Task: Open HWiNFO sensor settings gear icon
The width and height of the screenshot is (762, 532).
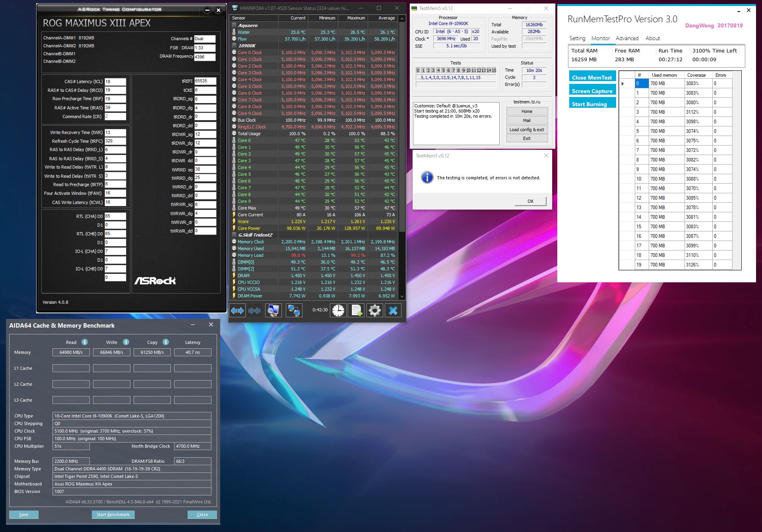Action: tap(374, 311)
